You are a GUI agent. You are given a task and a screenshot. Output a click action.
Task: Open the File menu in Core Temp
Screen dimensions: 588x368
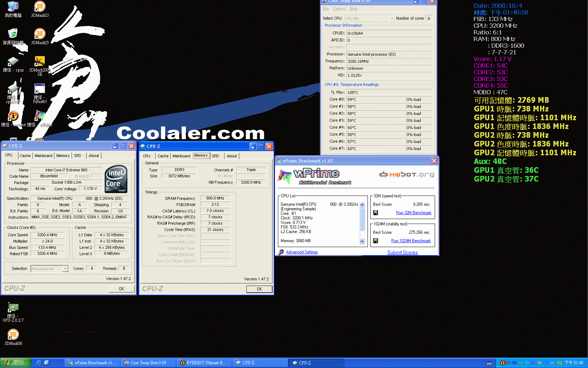[326, 9]
